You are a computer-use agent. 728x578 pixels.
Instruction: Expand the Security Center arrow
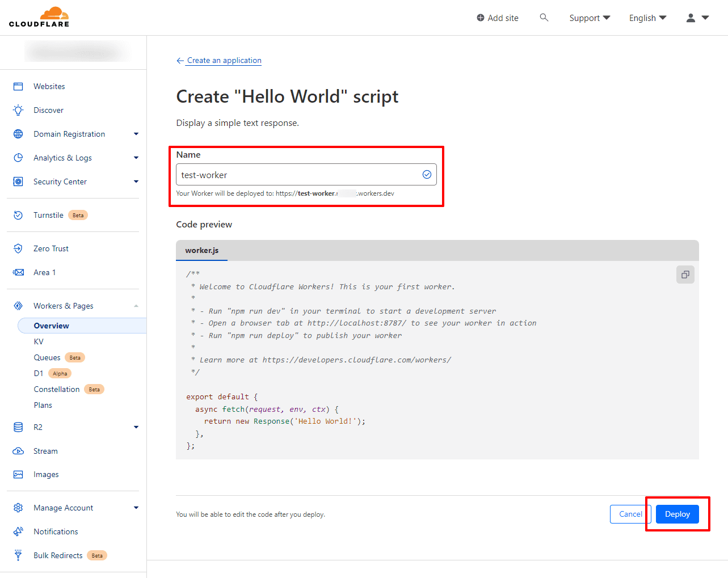point(136,182)
